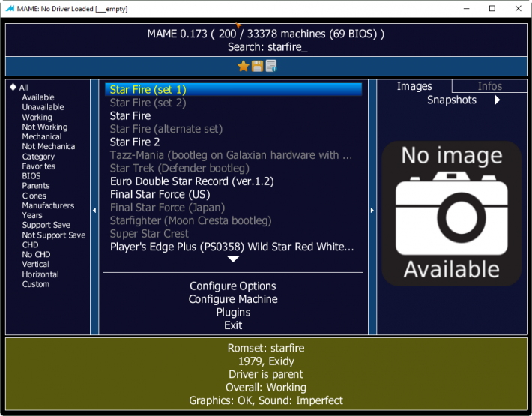Select the Working filter

[x=37, y=118]
